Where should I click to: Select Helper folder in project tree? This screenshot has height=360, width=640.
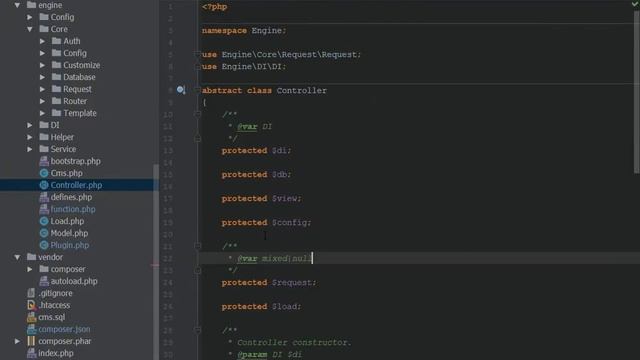(x=62, y=137)
